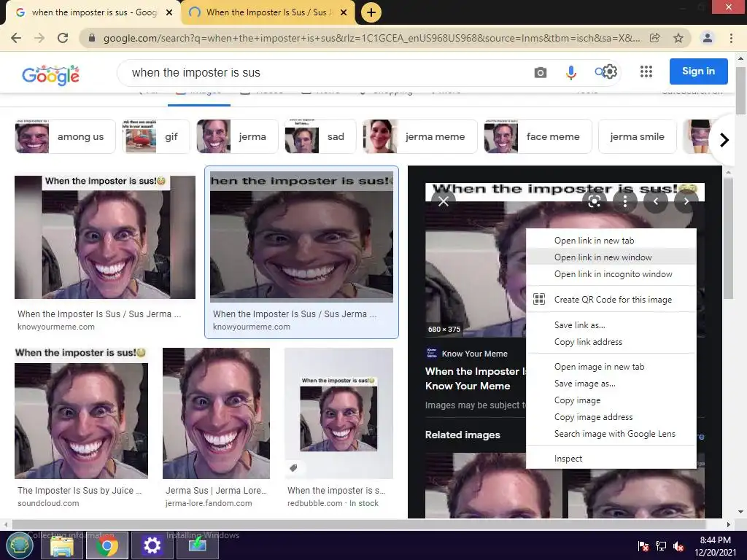Open the Google apps grid icon
The height and width of the screenshot is (560, 747).
click(x=646, y=72)
